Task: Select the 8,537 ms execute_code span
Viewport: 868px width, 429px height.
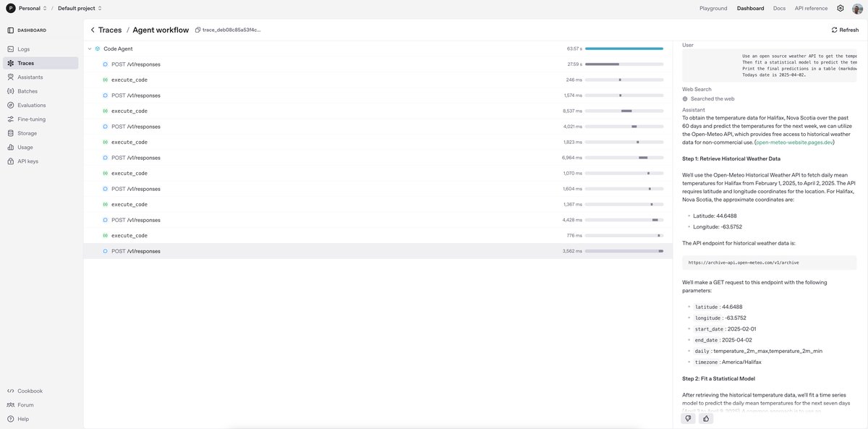Action: point(129,111)
